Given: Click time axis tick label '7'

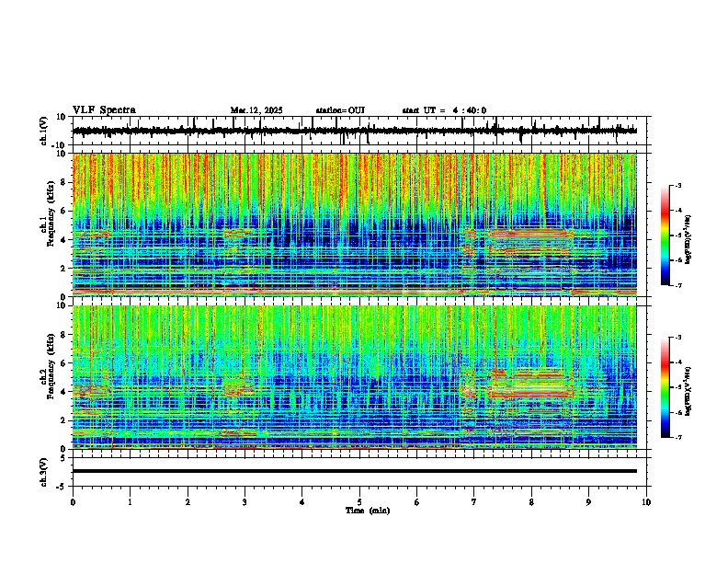Looking at the screenshot, I should point(474,502).
